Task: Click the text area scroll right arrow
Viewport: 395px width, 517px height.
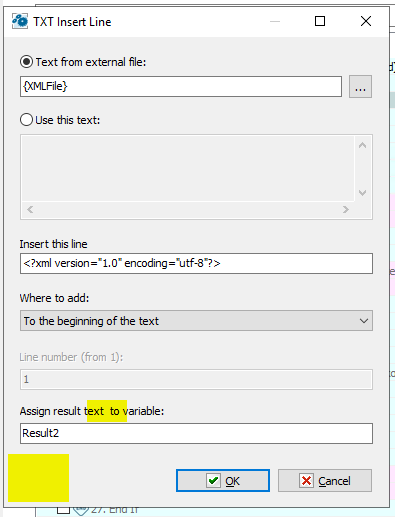Action: (x=346, y=209)
